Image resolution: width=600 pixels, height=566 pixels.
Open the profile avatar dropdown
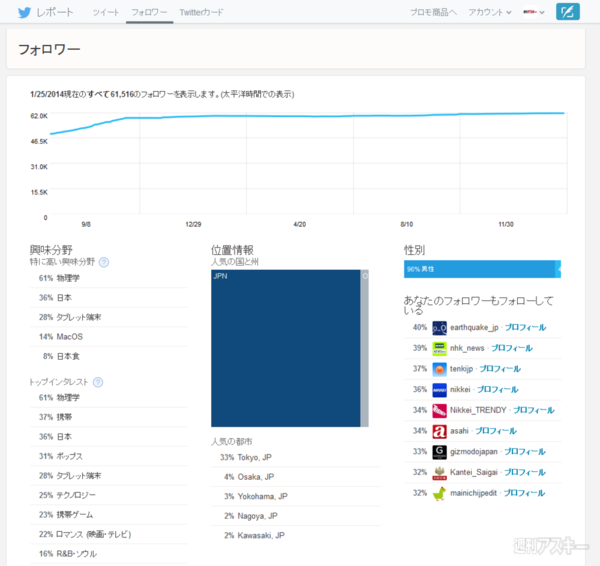(533, 12)
